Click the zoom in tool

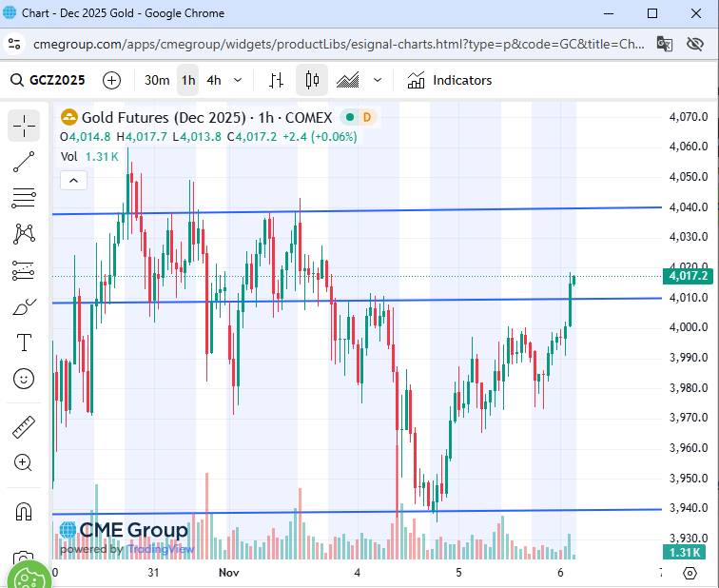click(x=24, y=463)
